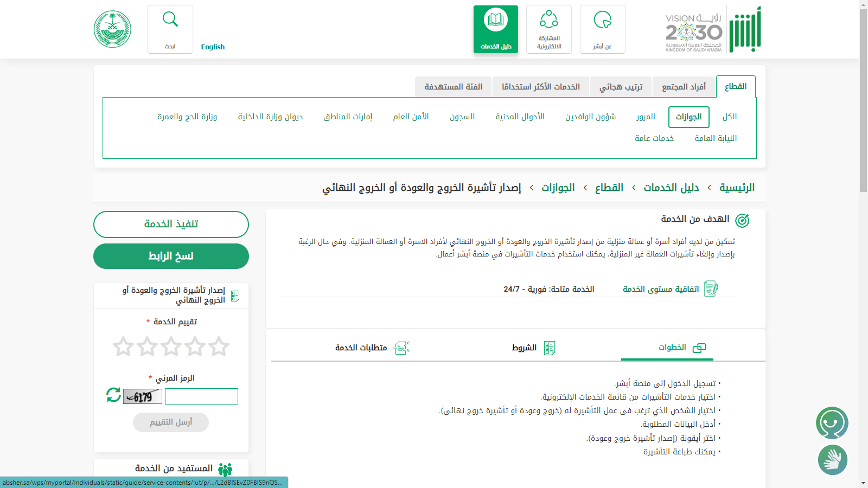Refresh the captcha code image
868x488 pixels.
[113, 395]
